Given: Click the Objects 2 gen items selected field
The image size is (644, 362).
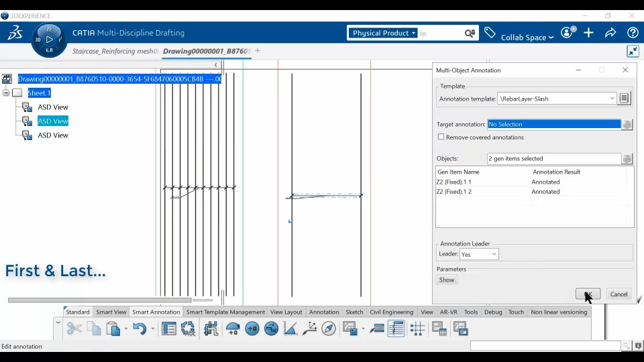Looking at the screenshot, I should 554,159.
